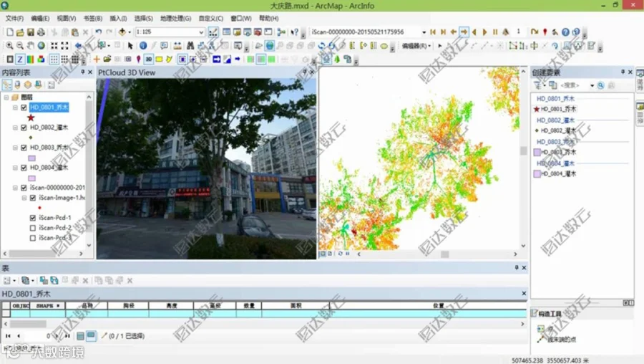Open the iScan dataset dropdown

point(424,32)
